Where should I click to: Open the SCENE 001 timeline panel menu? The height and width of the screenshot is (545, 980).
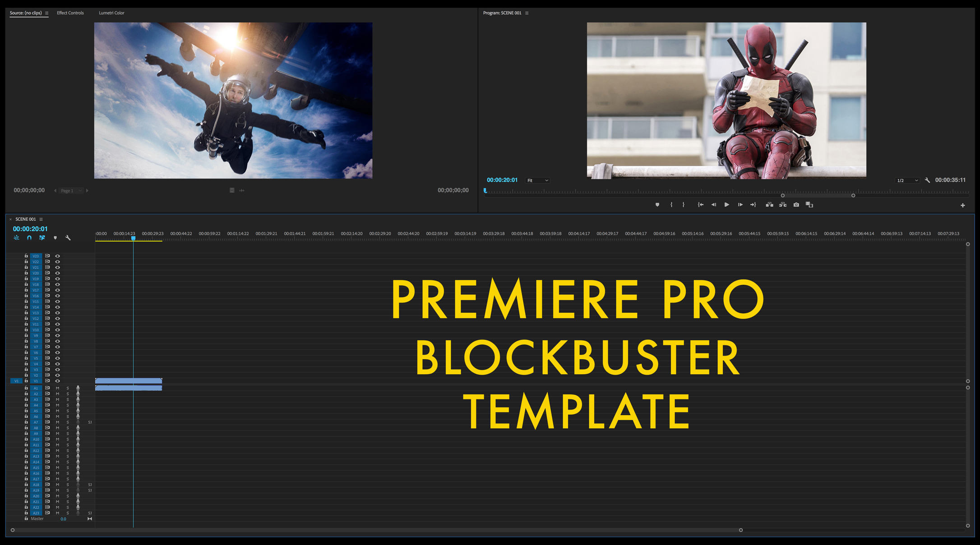[x=41, y=219]
